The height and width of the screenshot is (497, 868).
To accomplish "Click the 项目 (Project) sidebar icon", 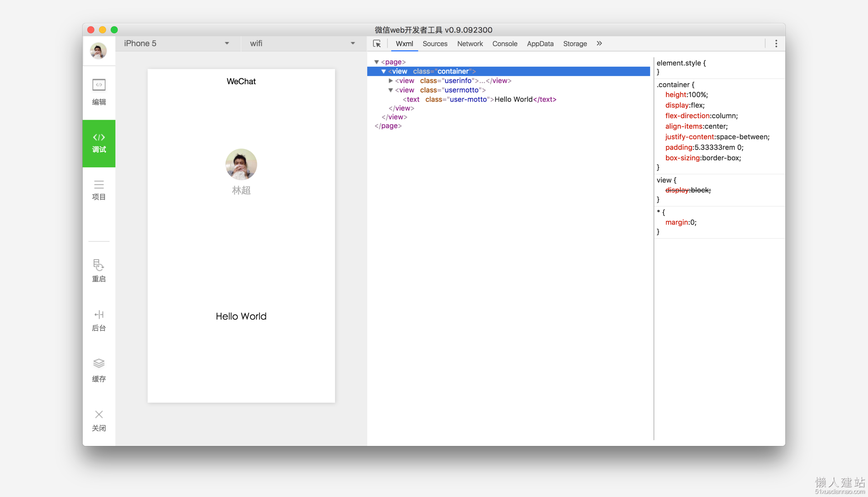I will click(x=99, y=191).
